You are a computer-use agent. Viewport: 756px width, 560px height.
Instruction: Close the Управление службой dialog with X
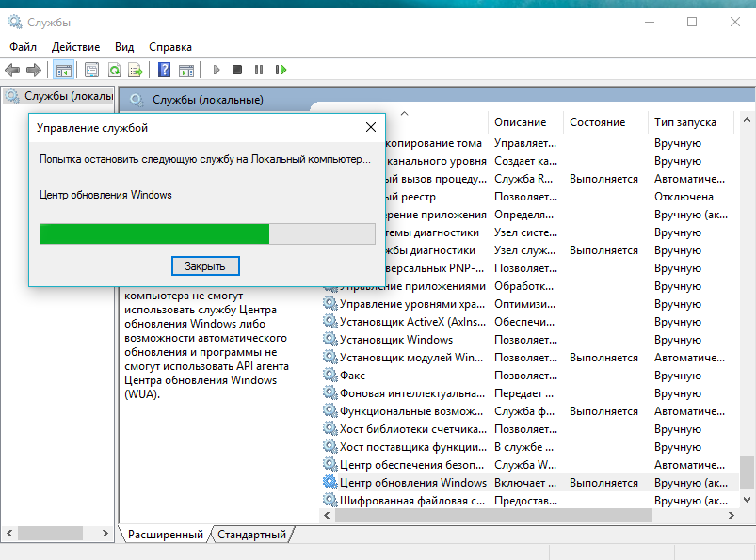point(371,127)
